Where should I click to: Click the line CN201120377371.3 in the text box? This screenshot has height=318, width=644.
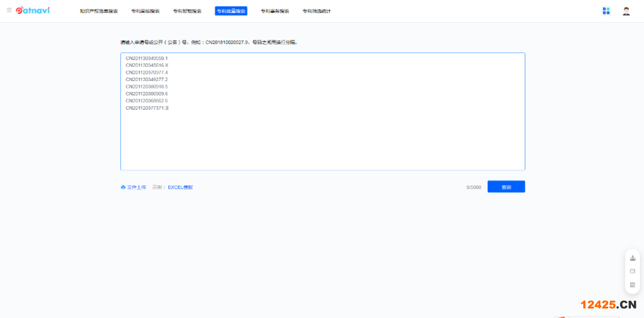[x=147, y=108]
